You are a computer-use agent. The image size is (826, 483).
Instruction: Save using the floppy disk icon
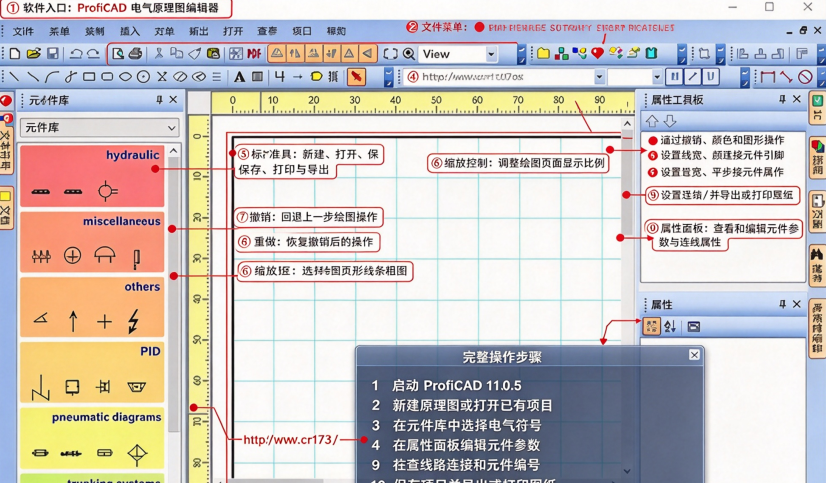(52, 54)
